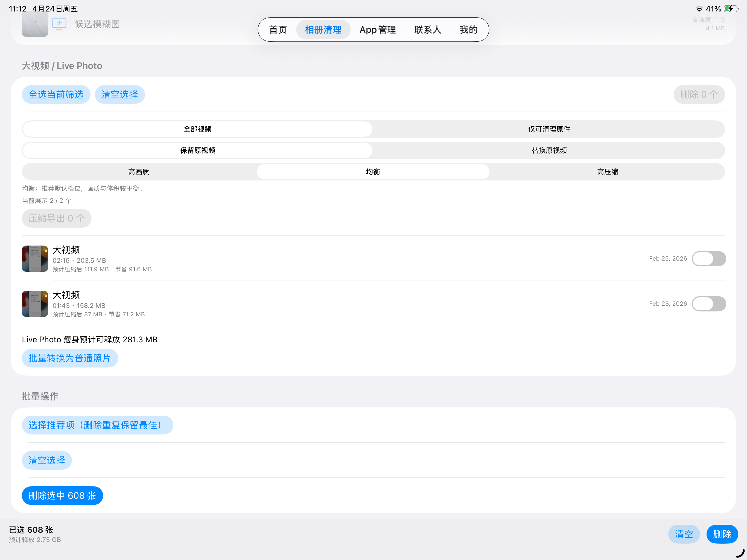Toggle selection for the Feb 25, 2026 video
The image size is (747, 560).
click(709, 259)
